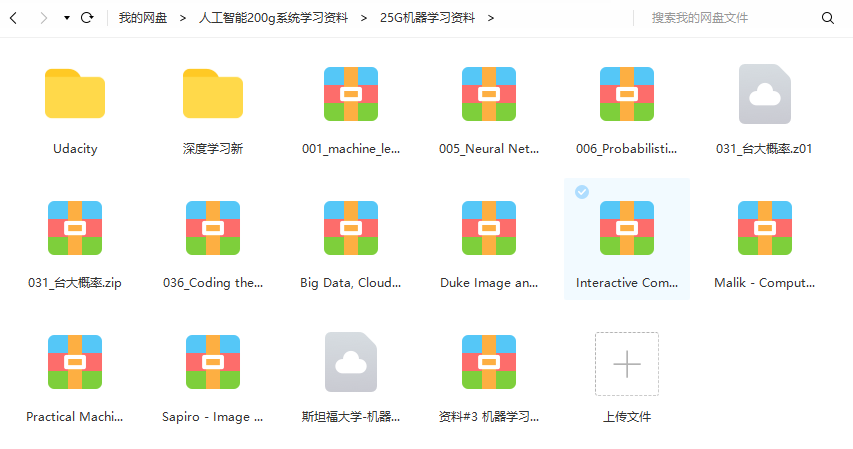Click the Interactive Com... file name
This screenshot has width=853, height=449.
coord(627,283)
